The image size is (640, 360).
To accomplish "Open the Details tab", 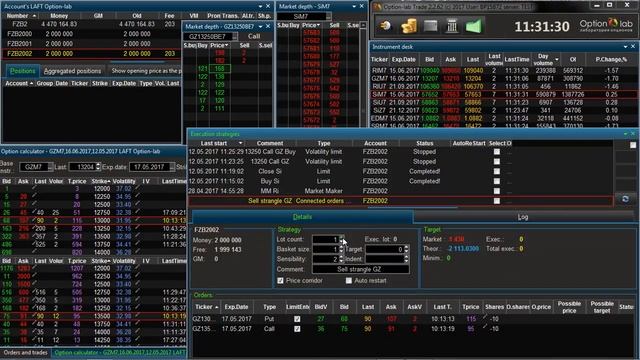I will point(302,217).
